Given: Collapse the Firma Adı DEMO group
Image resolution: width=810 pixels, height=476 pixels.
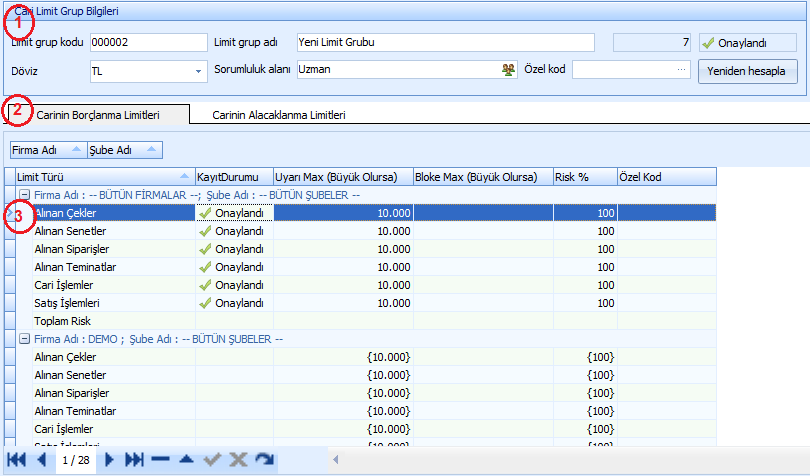Looking at the screenshot, I should 24,339.
